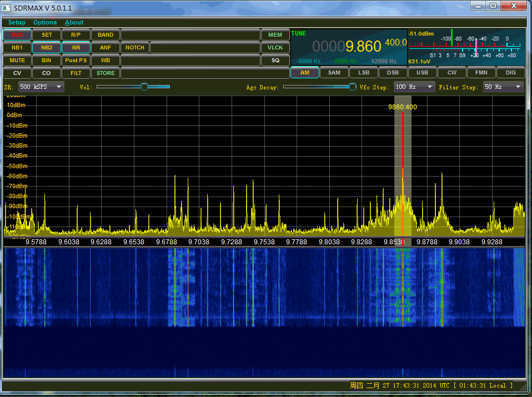Click the UTC date time status text
Screen dimensions: 532x397
(400, 385)
